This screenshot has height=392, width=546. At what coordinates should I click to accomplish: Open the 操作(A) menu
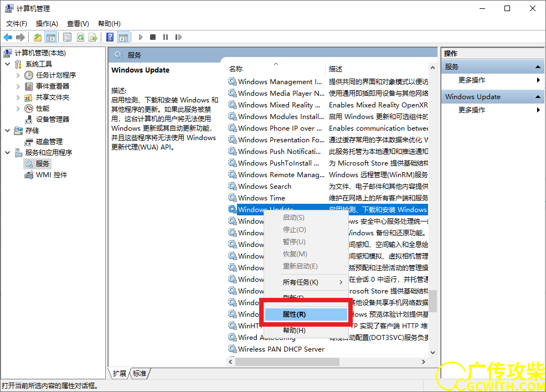[x=47, y=24]
